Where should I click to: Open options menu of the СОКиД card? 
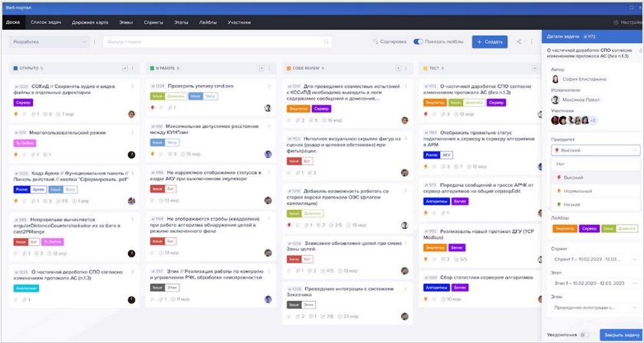[x=133, y=86]
